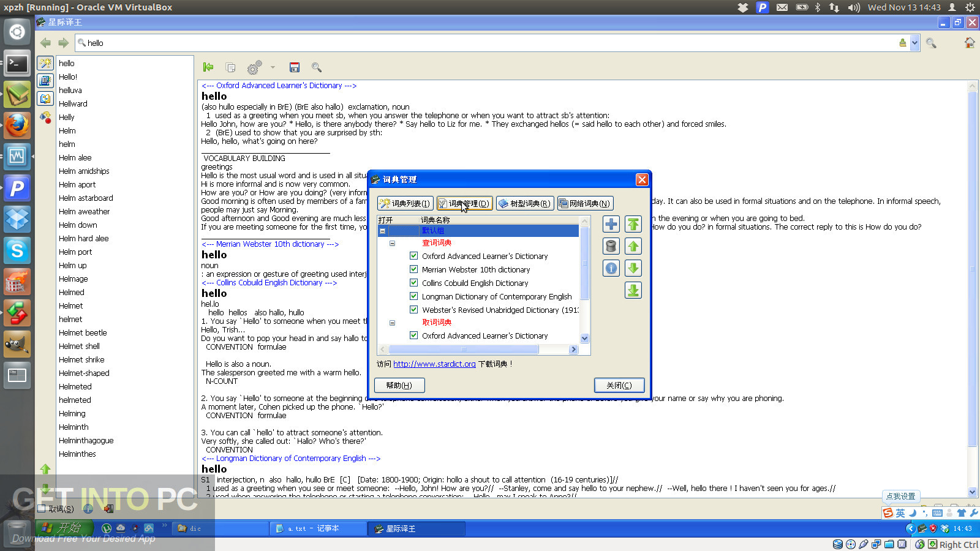Screen dimensions: 980x551
Task: Go back with the left arrow icon
Action: [x=45, y=43]
